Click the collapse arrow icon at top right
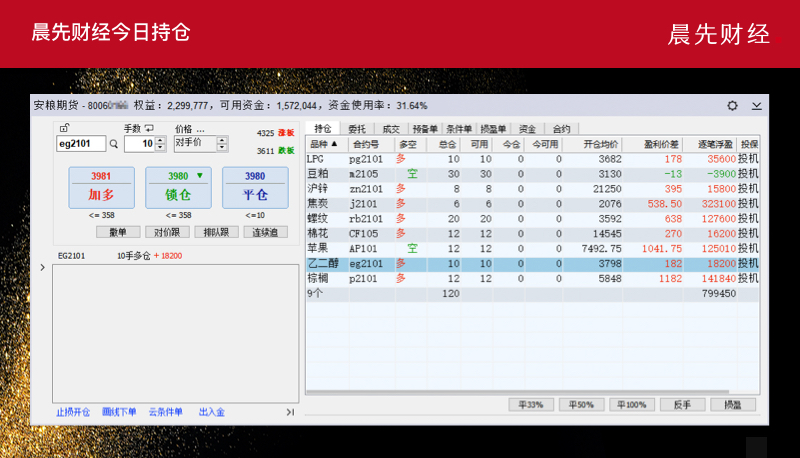 (x=757, y=105)
